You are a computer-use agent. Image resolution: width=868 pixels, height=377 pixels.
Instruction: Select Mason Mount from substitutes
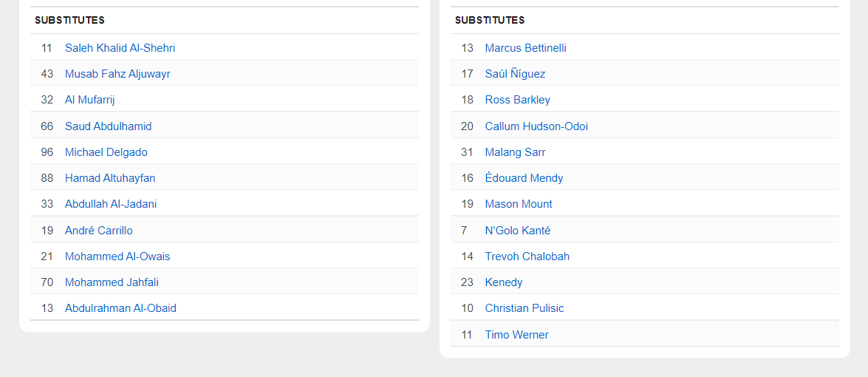coord(519,204)
